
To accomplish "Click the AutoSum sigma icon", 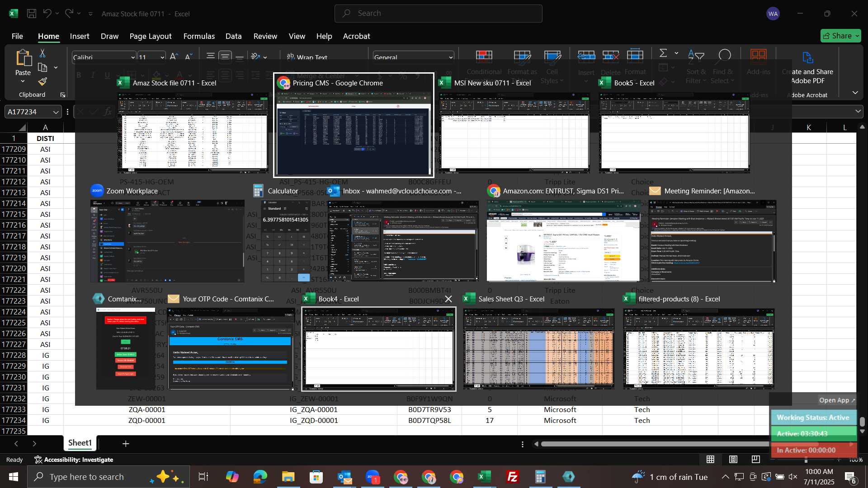I will (663, 53).
